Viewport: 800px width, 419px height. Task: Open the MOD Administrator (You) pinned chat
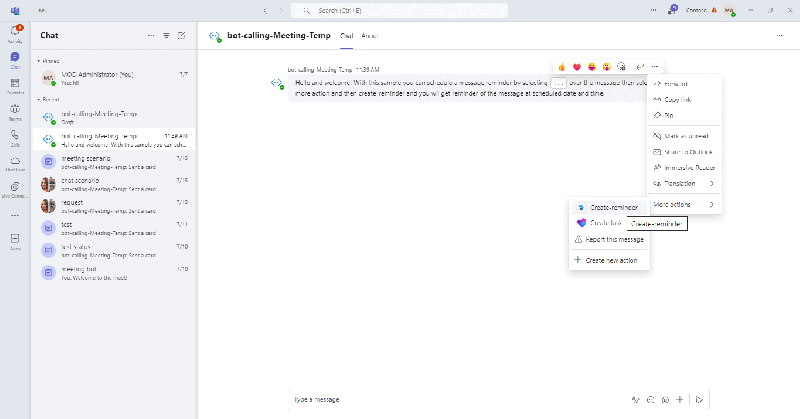[114, 78]
